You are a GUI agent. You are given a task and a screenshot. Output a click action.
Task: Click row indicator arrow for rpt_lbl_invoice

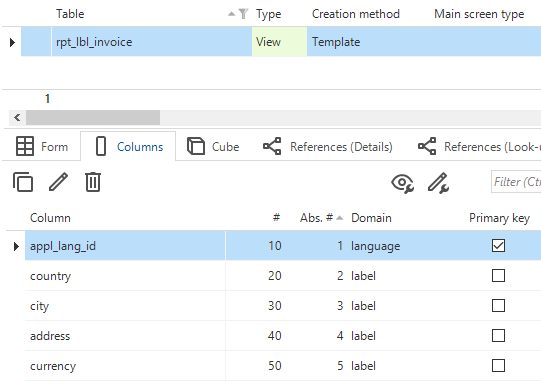[x=12, y=42]
